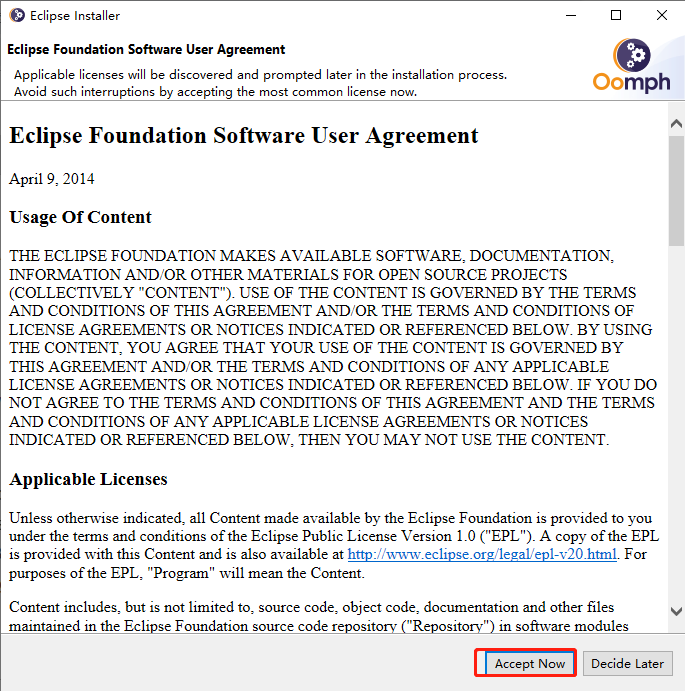Minimize the Eclipse Installer window
The height and width of the screenshot is (691, 685).
click(x=571, y=15)
